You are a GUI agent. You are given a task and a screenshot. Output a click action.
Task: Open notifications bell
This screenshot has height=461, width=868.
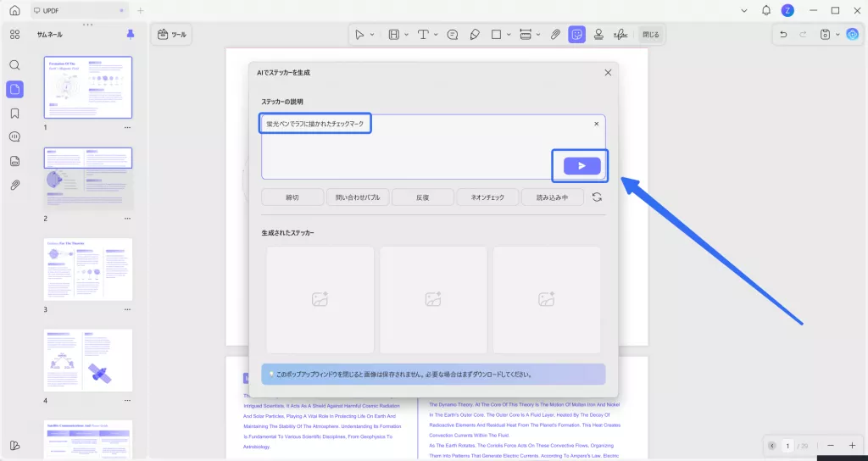pyautogui.click(x=766, y=10)
